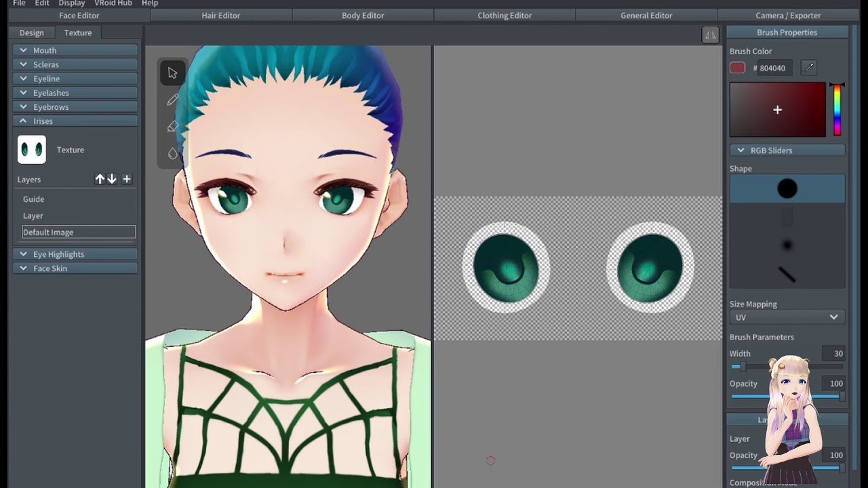This screenshot has height=488, width=868.
Task: Open the Size Mapping UV dropdown
Action: click(787, 317)
